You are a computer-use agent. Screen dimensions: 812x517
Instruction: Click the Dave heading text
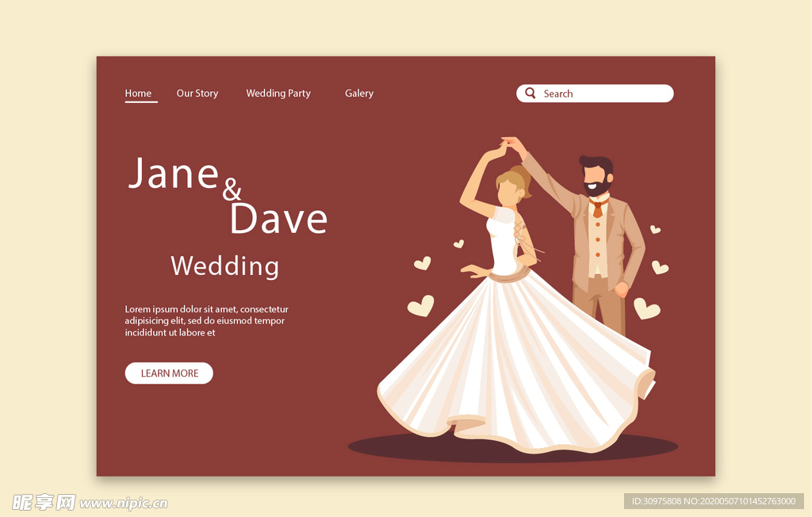[x=278, y=218]
